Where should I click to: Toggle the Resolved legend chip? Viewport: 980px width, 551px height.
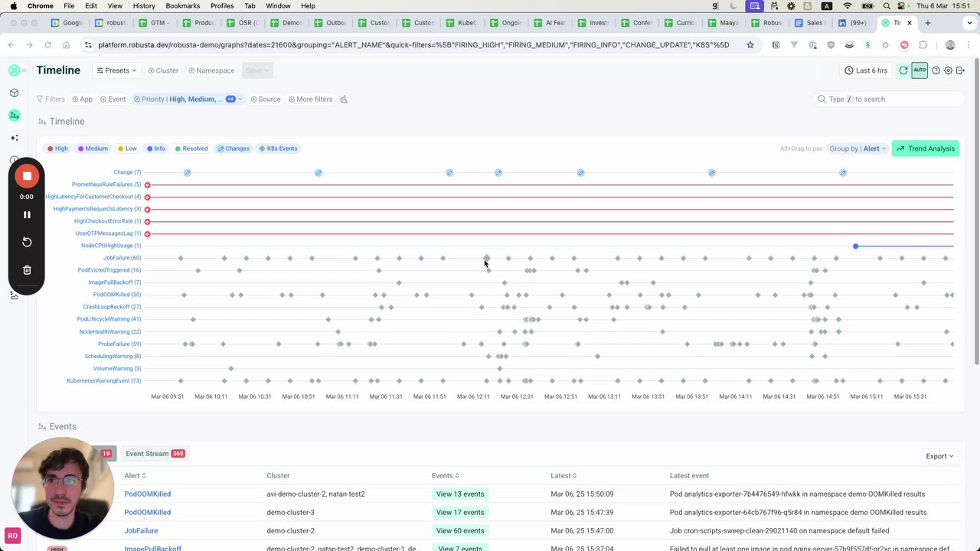pos(191,148)
